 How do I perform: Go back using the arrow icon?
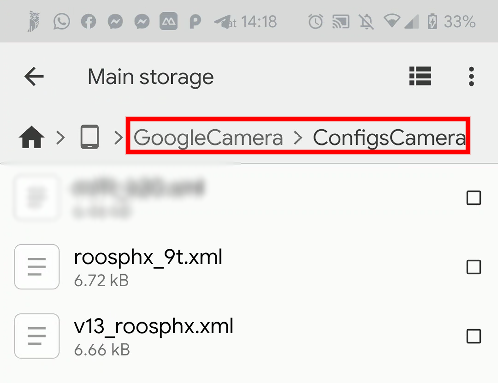pos(34,77)
